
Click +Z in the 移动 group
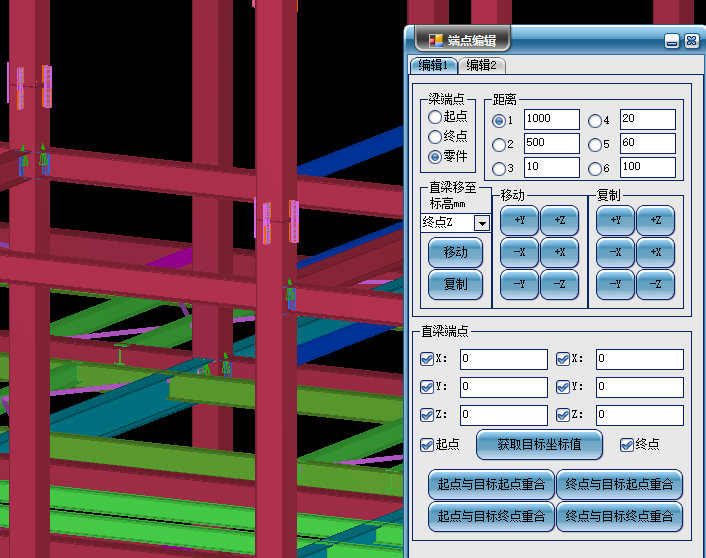click(559, 220)
